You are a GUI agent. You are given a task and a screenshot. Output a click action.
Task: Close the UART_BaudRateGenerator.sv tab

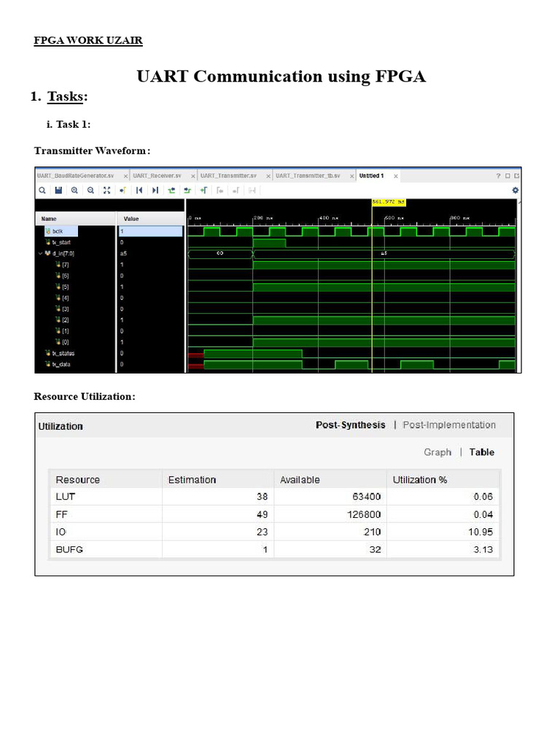coord(125,177)
